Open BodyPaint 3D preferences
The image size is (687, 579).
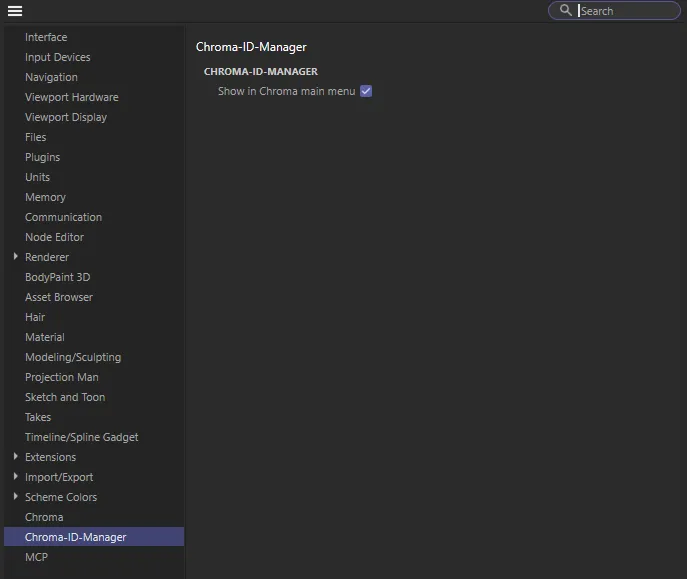pyautogui.click(x=57, y=277)
